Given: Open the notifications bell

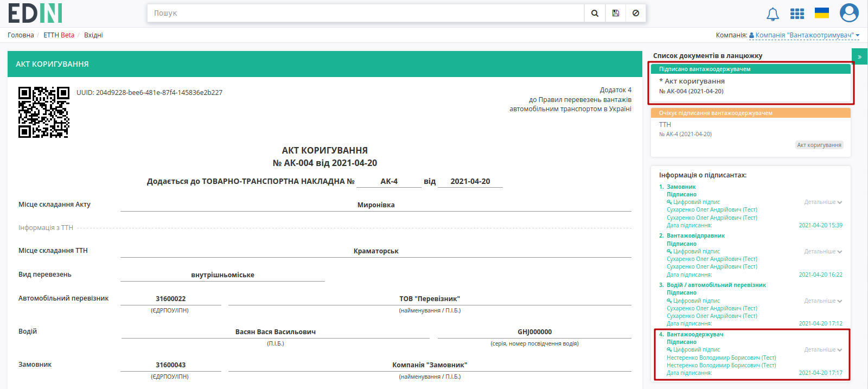Looking at the screenshot, I should click(773, 14).
